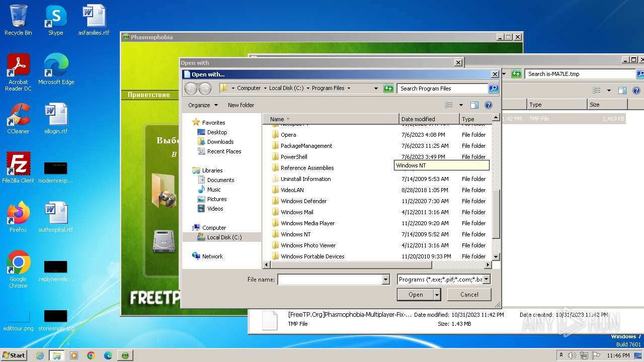Click the Cancel button
644x362 pixels.
(469, 295)
